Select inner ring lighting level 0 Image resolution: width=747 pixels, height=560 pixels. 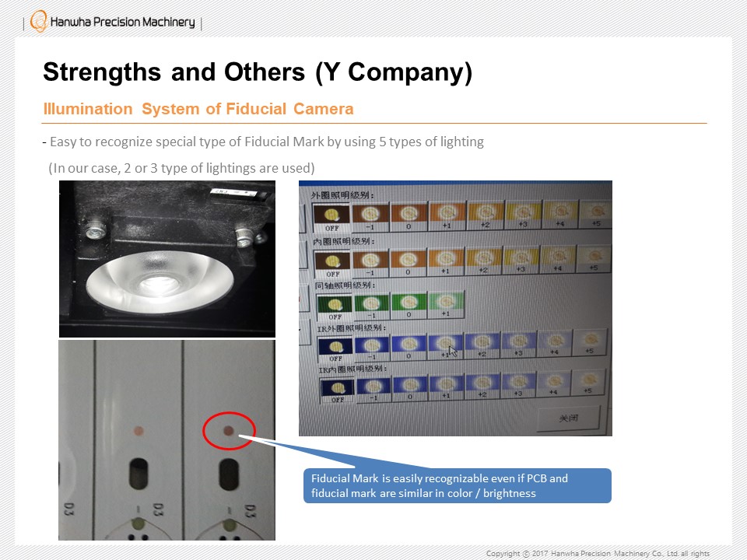click(409, 262)
